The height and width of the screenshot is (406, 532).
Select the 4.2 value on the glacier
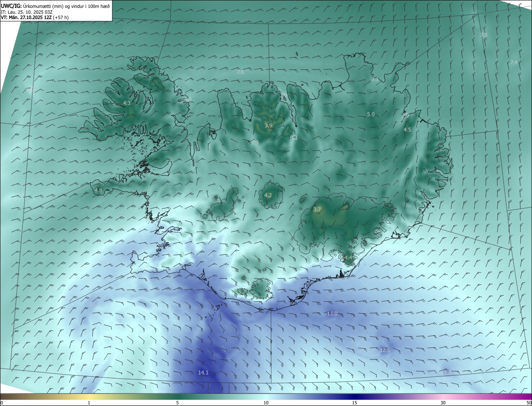pos(268,195)
